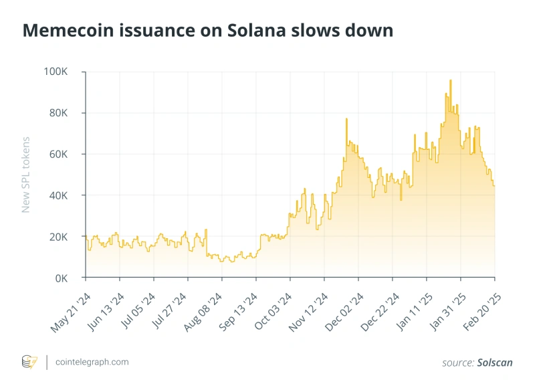Select the 80K y-axis label

[x=58, y=113]
